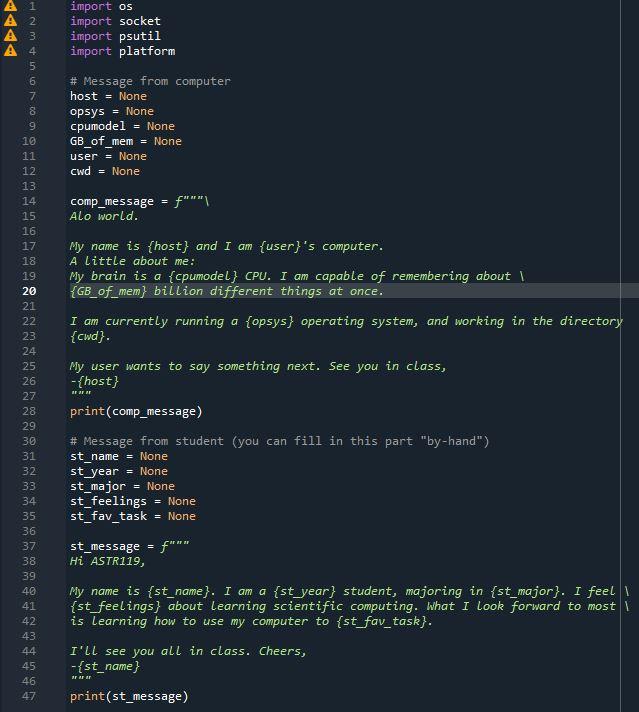Click the line 'I'll see you all in class. Cheers,'
Viewport: 639px width, 712px height.
click(188, 651)
